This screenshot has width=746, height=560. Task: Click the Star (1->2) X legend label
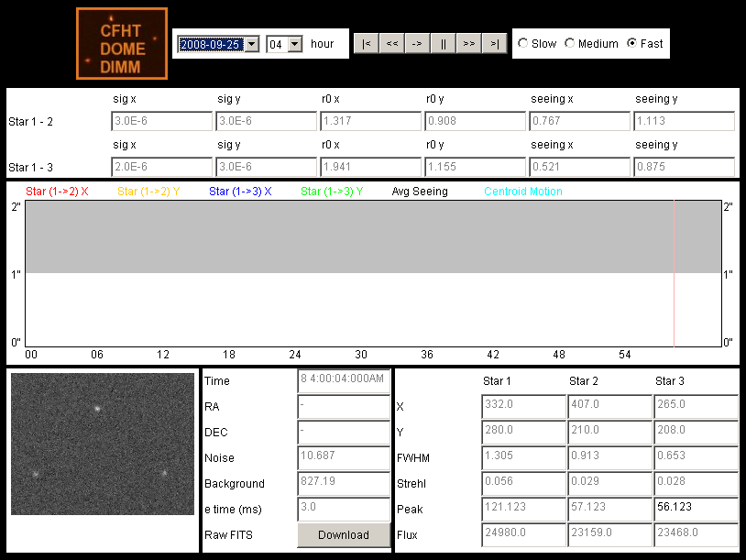pyautogui.click(x=58, y=192)
